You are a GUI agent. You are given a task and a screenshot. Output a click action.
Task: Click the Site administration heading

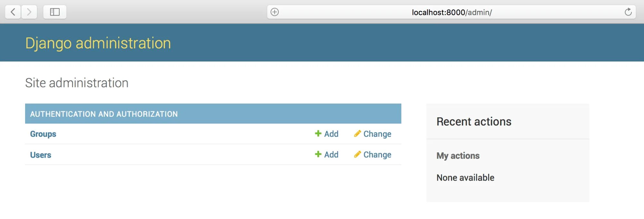pyautogui.click(x=77, y=83)
